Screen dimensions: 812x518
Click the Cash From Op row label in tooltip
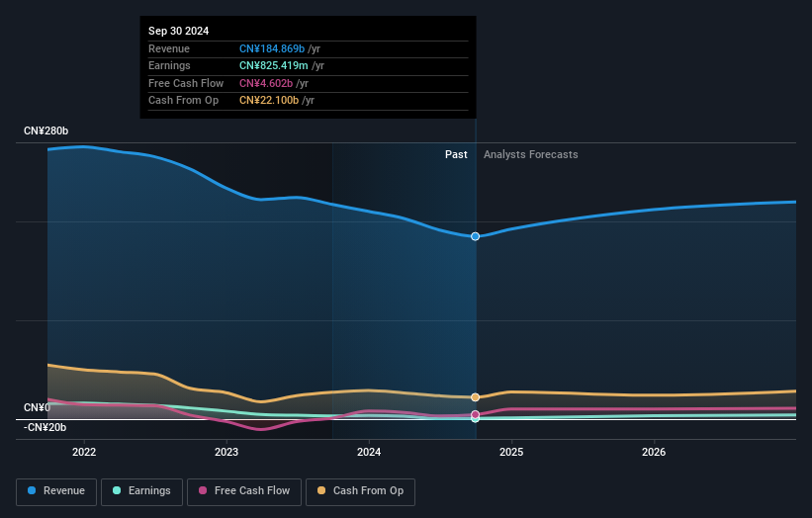pyautogui.click(x=183, y=101)
